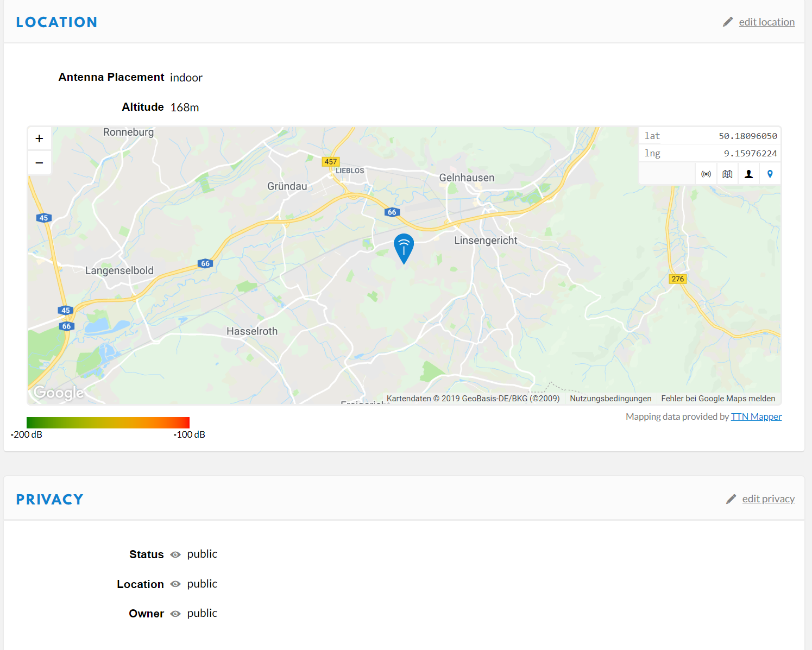Click the 457 road shield on map
Viewport: 812px width, 650px height.
331,161
